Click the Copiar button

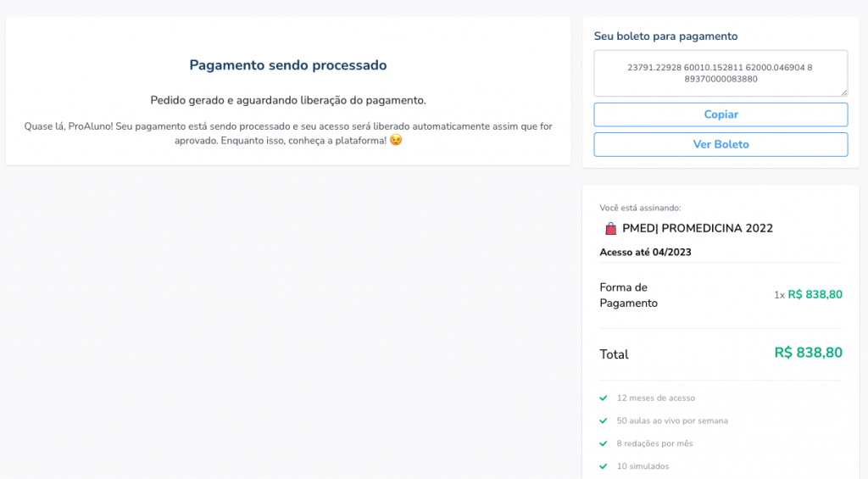(721, 114)
